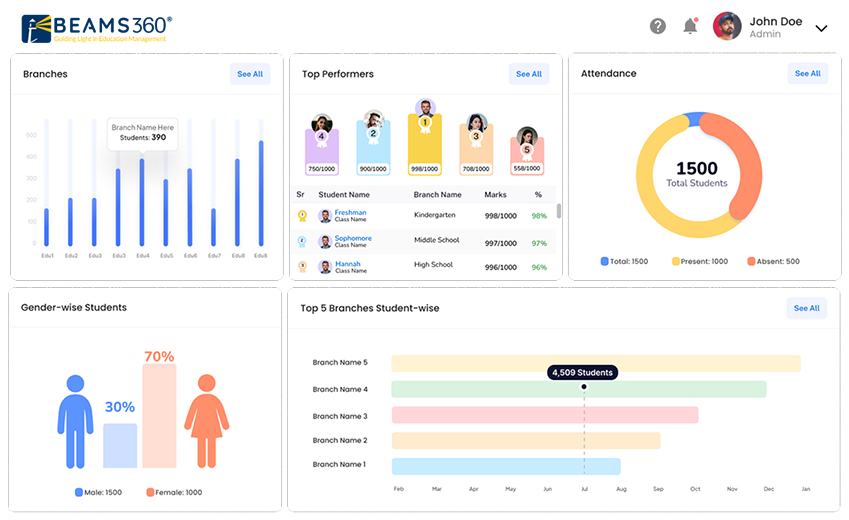Open the notifications bell icon
849x520 pixels.
point(690,27)
